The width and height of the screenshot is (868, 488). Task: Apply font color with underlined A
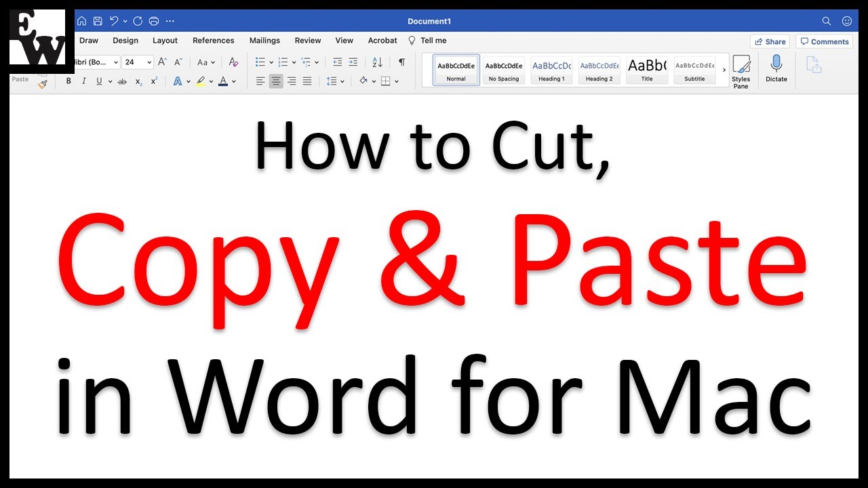tap(223, 81)
